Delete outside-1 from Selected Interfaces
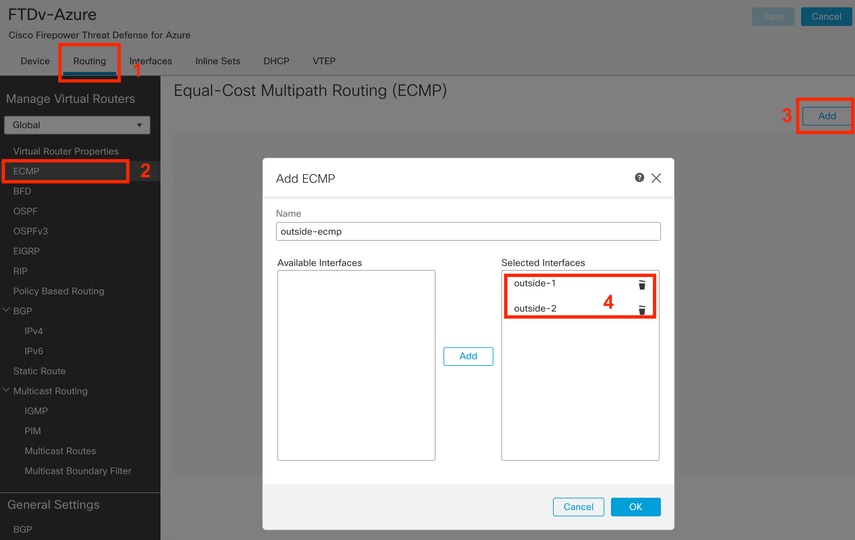The image size is (855, 540). click(642, 285)
